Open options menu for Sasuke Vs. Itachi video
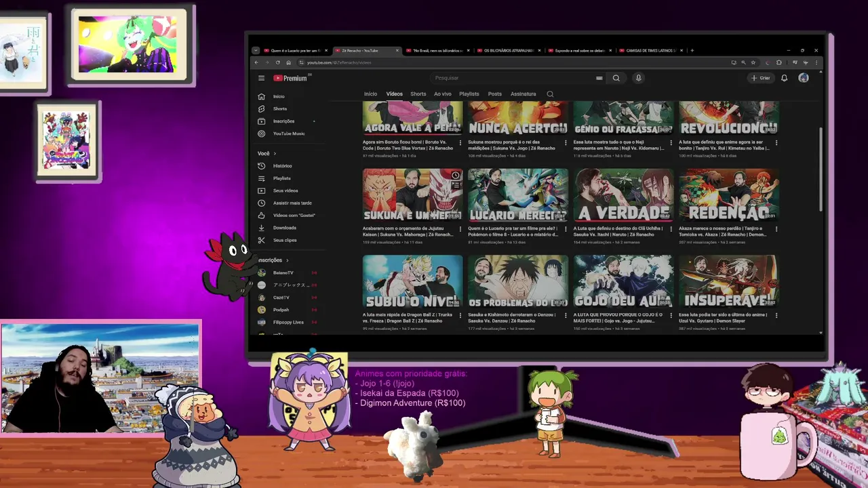The height and width of the screenshot is (488, 868). click(x=671, y=229)
